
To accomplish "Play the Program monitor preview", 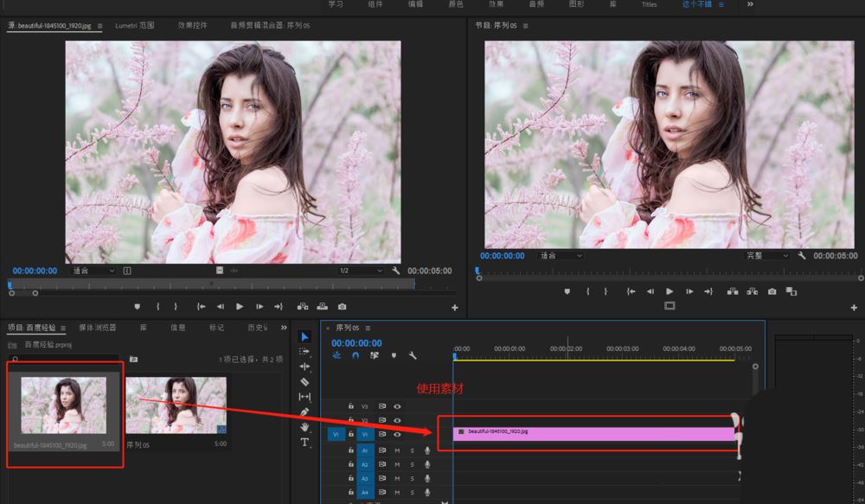I will 670,292.
